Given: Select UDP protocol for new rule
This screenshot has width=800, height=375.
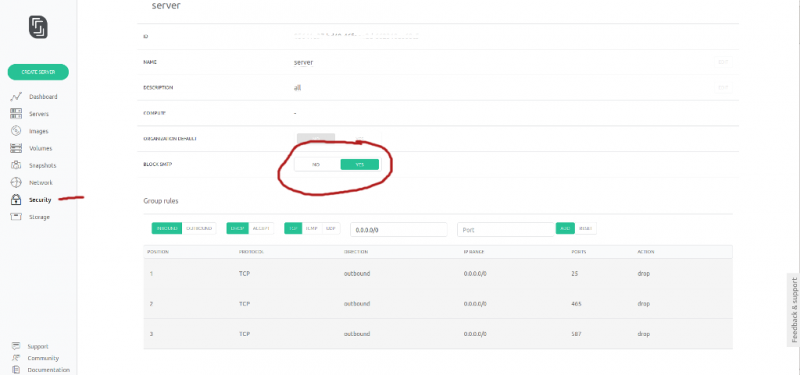Looking at the screenshot, I should point(331,228).
